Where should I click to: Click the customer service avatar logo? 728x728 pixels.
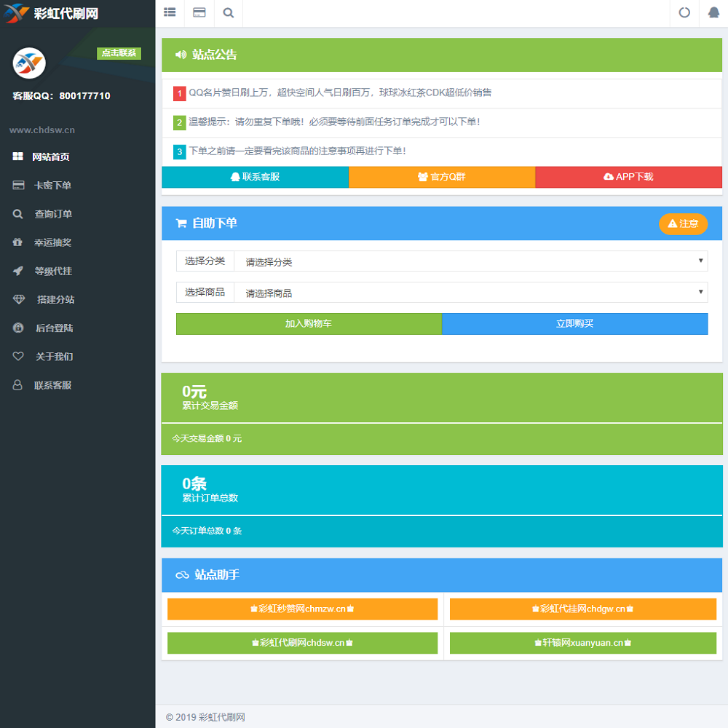[29, 64]
